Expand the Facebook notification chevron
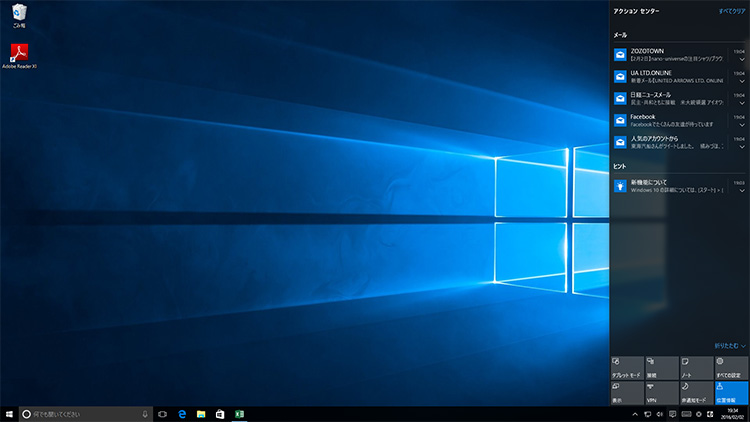 coord(741,126)
